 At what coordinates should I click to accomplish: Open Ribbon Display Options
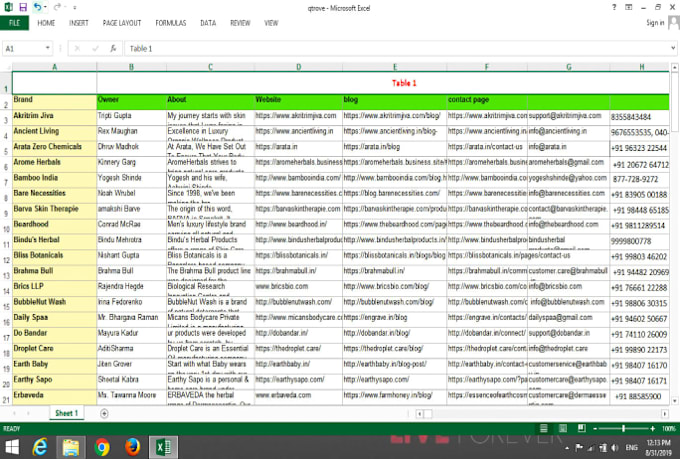(628, 7)
